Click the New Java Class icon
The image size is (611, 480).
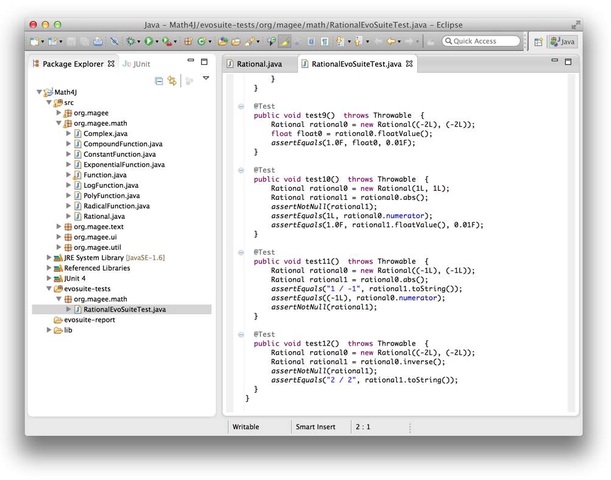click(201, 41)
